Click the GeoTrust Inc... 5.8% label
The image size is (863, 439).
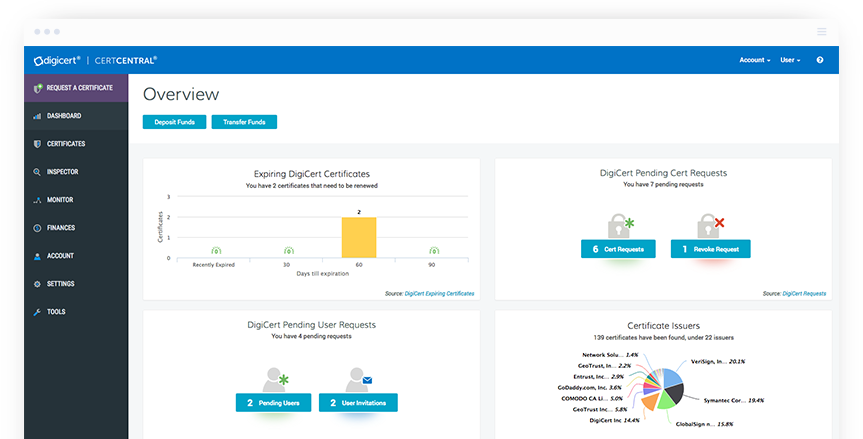coord(599,409)
